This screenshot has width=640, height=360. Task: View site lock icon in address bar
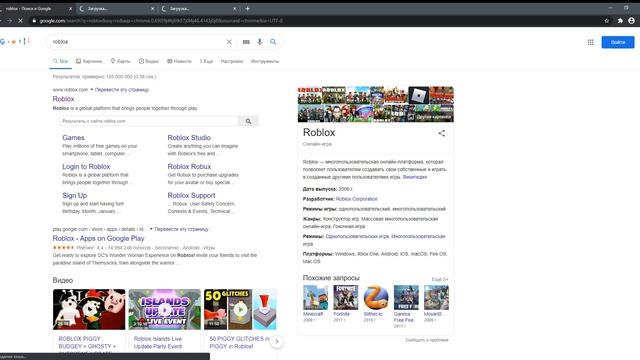(x=34, y=20)
